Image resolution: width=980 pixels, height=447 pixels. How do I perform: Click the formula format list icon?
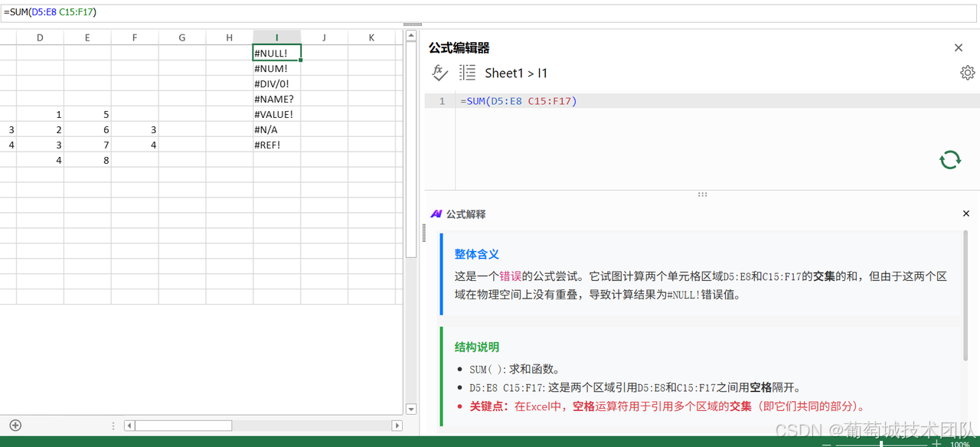pos(467,73)
